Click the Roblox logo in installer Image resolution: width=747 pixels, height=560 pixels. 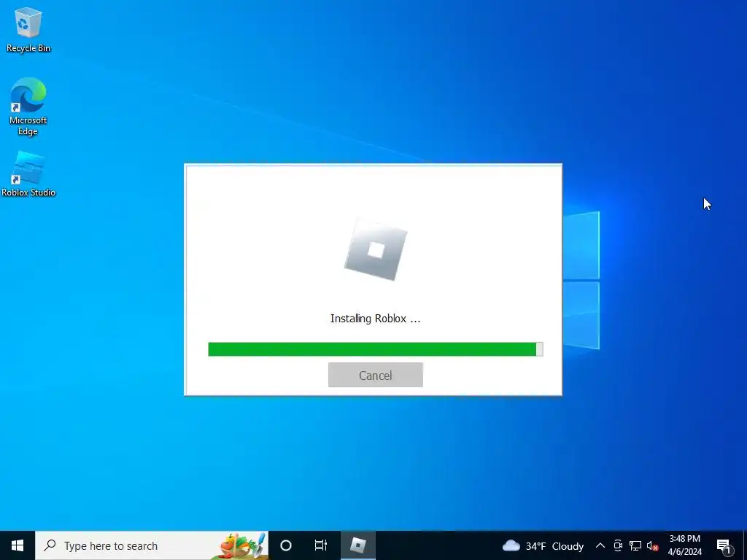pos(376,251)
